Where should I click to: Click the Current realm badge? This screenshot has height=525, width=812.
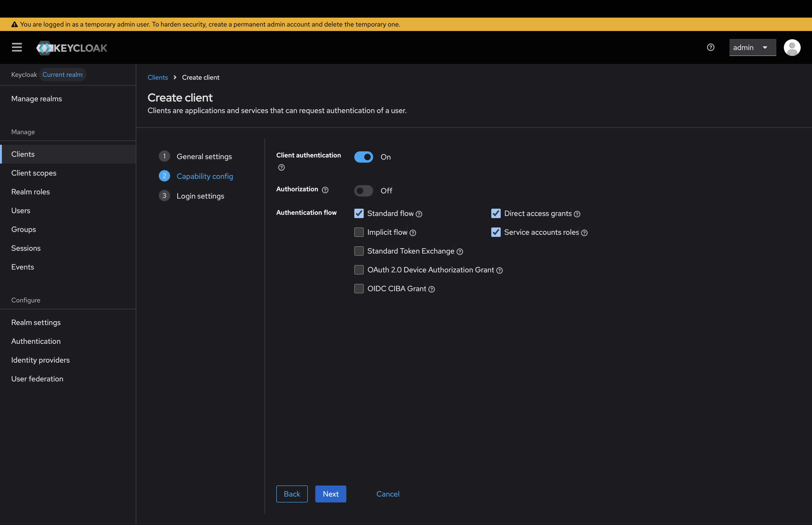pyautogui.click(x=62, y=75)
